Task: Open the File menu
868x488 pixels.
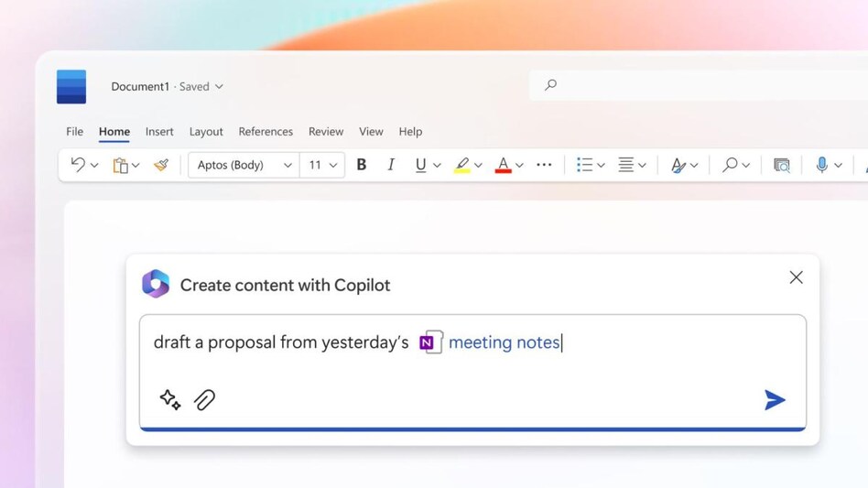Action: point(75,132)
